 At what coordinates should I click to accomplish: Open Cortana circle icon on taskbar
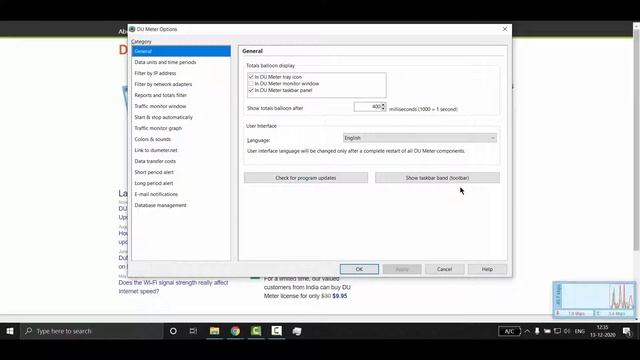click(173, 331)
